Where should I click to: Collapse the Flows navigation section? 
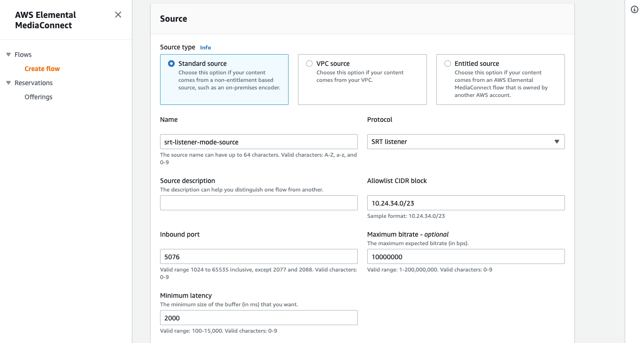(8, 55)
